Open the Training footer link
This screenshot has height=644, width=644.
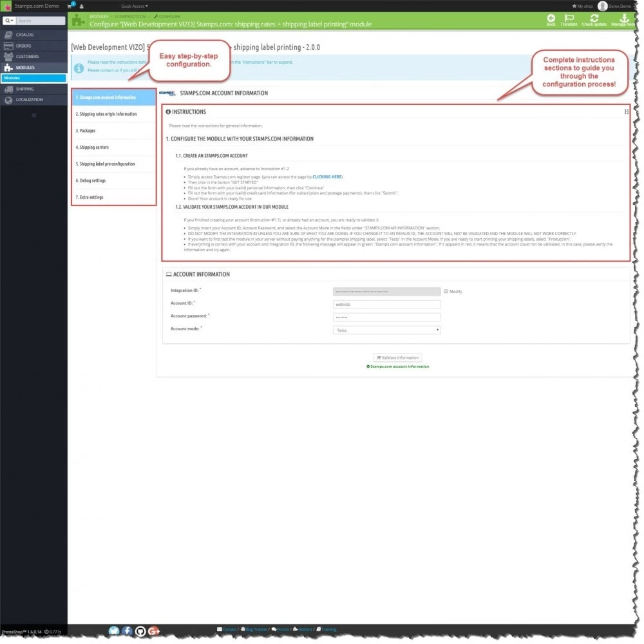326,629
